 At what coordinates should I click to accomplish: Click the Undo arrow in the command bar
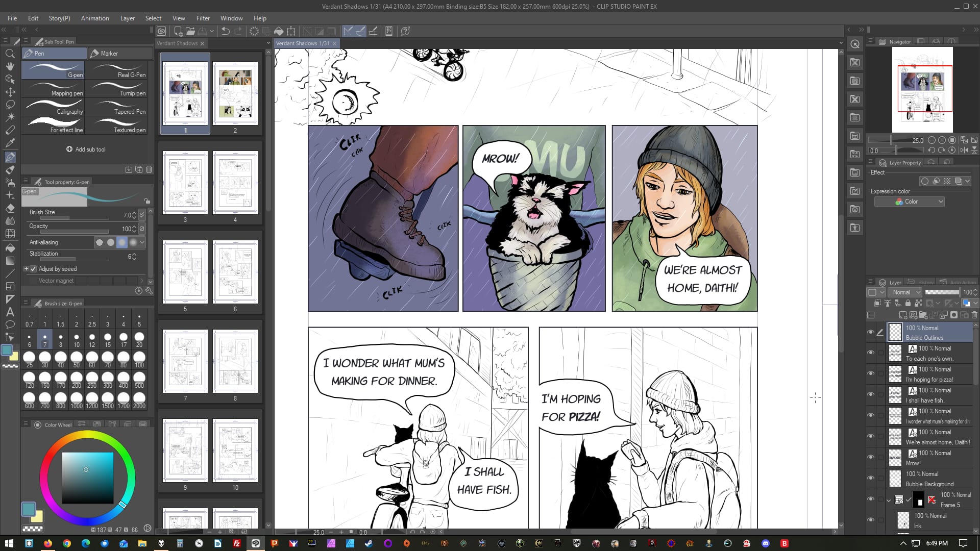(x=225, y=31)
